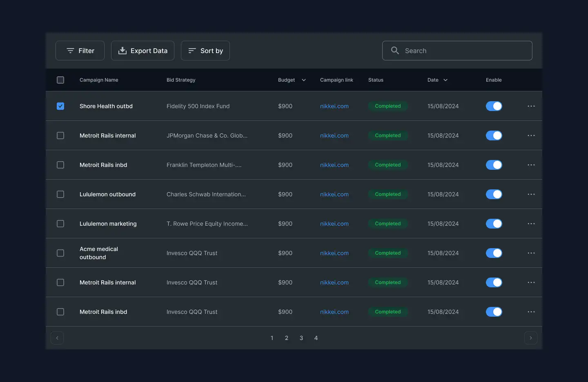
Task: Click the Enable column header
Action: [x=494, y=80]
